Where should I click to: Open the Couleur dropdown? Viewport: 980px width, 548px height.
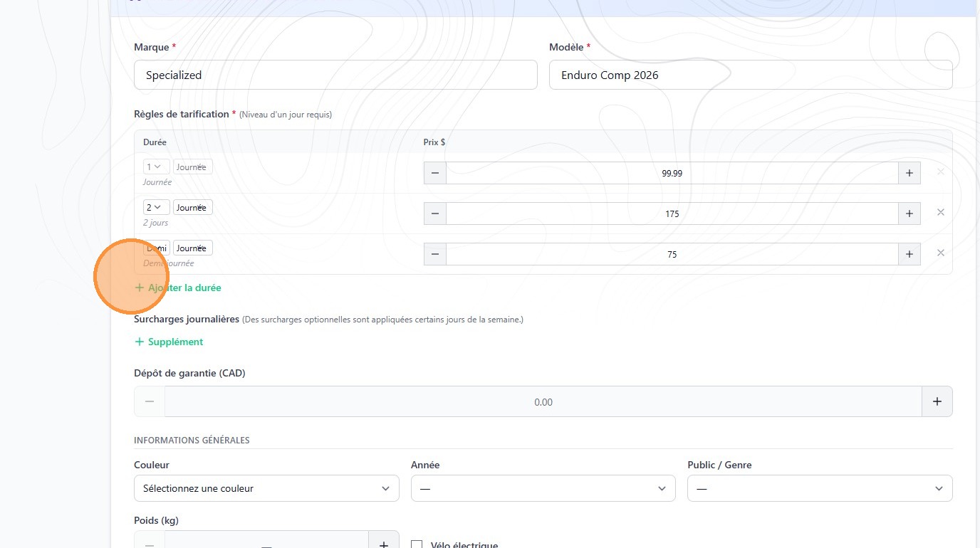(266, 488)
